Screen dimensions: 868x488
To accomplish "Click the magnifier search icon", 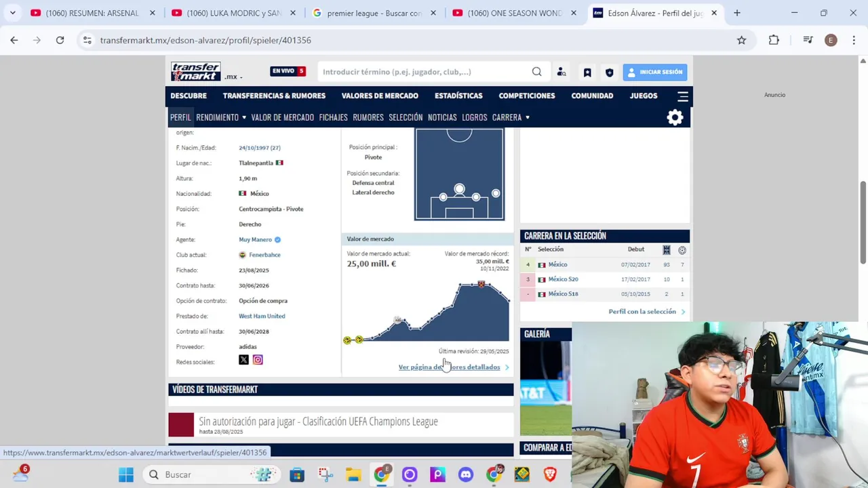I will [x=536, y=72].
